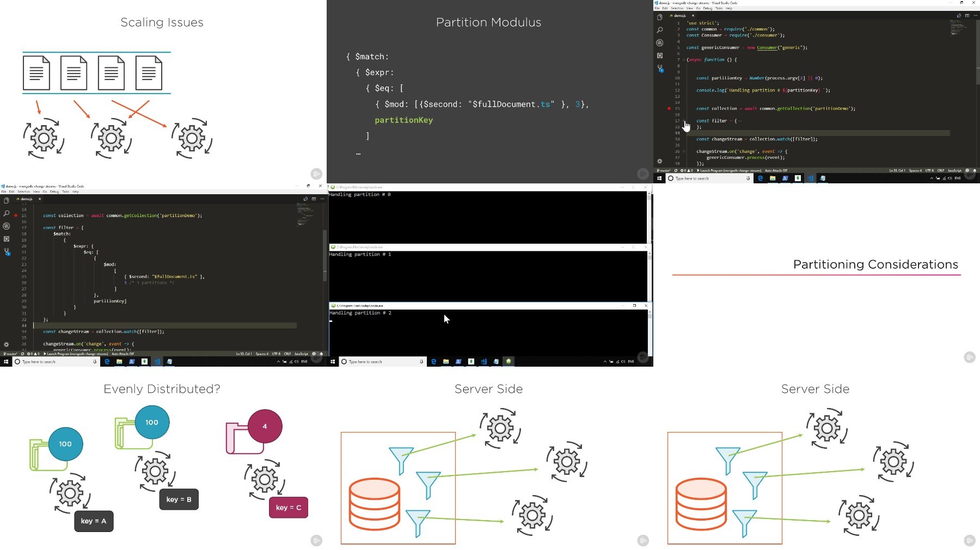980x550 pixels.
Task: Click 'Type here to search' under node consoles
Action: pyautogui.click(x=382, y=361)
